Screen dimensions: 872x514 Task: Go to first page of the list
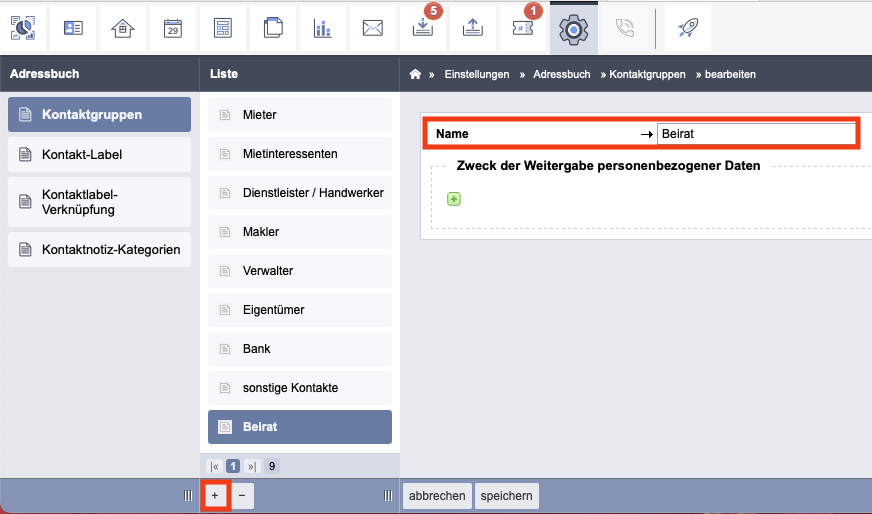tap(215, 466)
